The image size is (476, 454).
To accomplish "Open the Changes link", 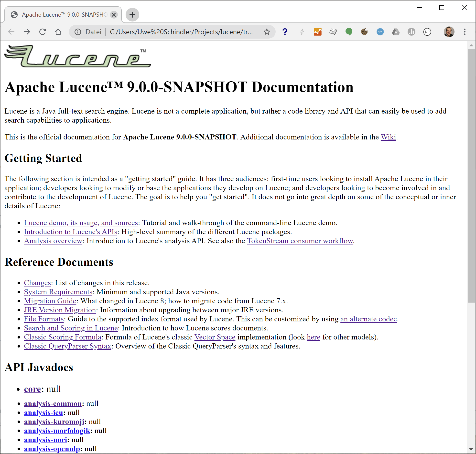I will pyautogui.click(x=37, y=283).
